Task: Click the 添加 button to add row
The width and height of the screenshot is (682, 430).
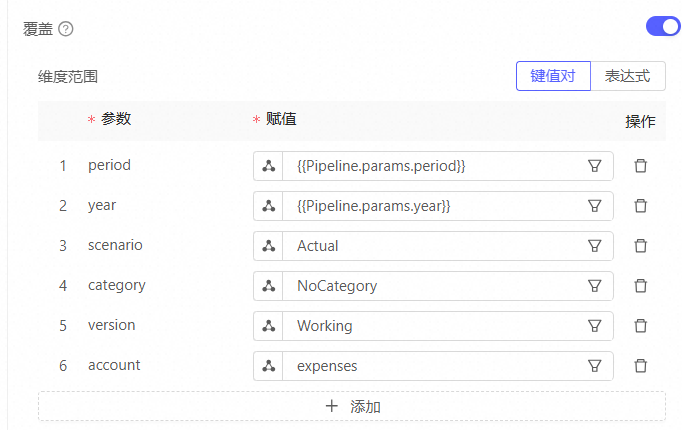Action: click(x=352, y=406)
